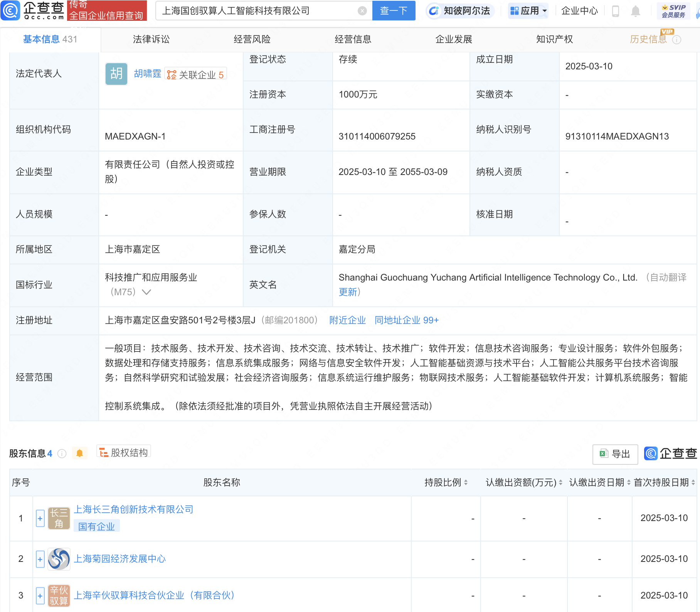
Task: Click the 辛伙驭算 shareholder logo
Action: click(59, 595)
